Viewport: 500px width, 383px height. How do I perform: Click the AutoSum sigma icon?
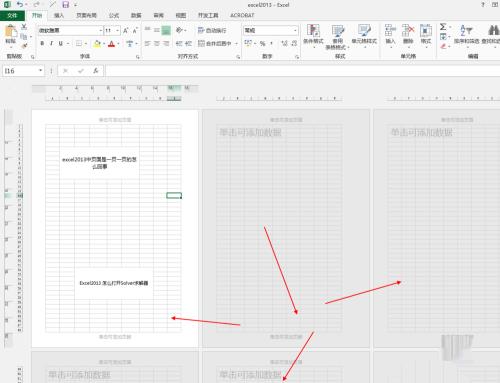(443, 27)
